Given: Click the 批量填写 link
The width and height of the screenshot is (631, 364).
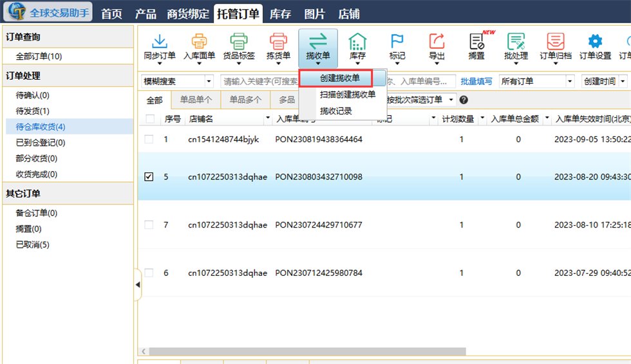Looking at the screenshot, I should coord(476,82).
